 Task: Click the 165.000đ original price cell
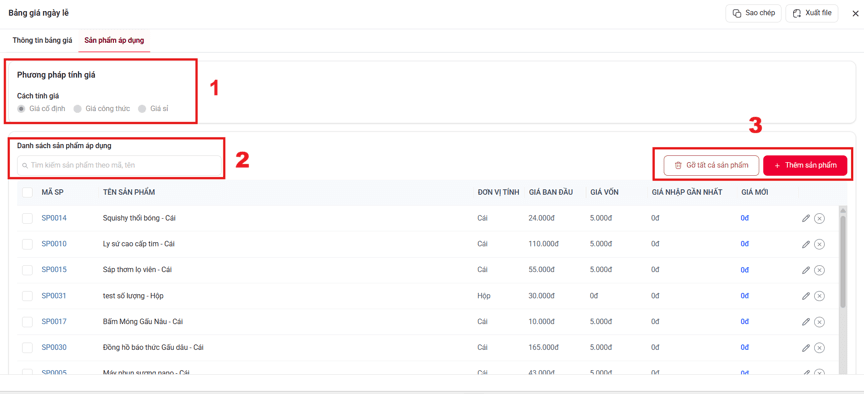click(x=544, y=348)
